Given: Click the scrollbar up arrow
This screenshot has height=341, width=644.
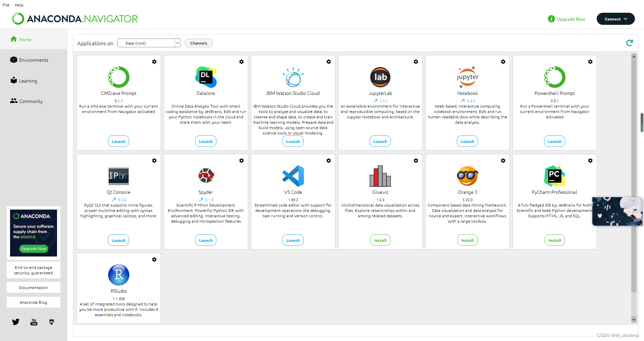Looking at the screenshot, I should tap(634, 56).
